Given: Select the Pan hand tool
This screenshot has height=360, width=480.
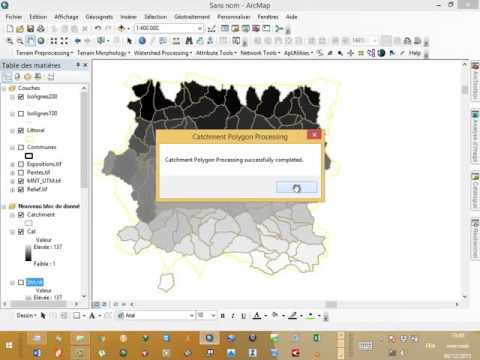Looking at the screenshot, I should pos(30,41).
